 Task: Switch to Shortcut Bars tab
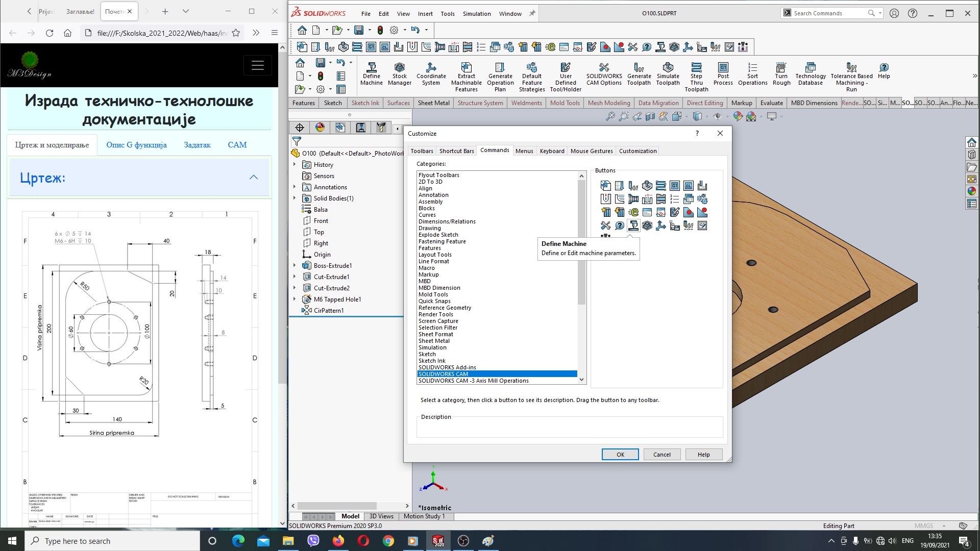(456, 151)
